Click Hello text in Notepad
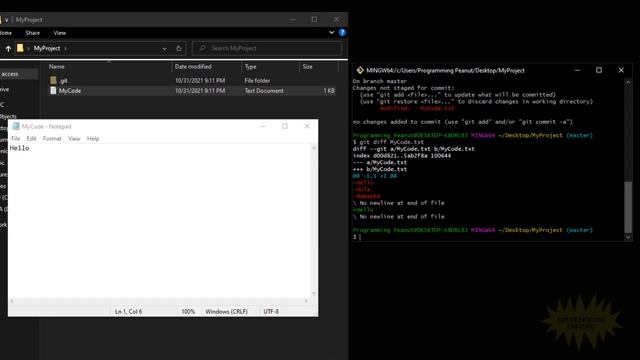This screenshot has height=360, width=640. tap(19, 148)
